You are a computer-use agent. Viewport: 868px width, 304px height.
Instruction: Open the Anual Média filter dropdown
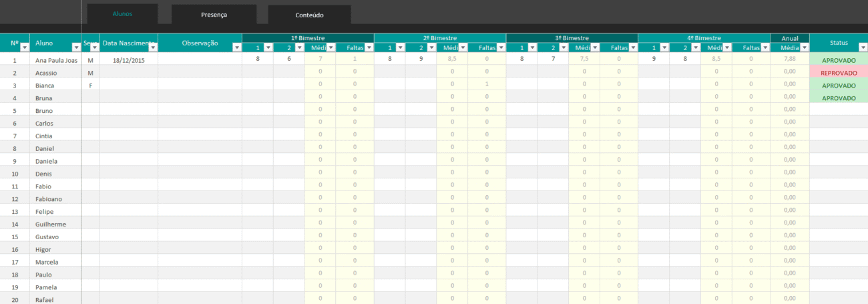click(x=803, y=47)
